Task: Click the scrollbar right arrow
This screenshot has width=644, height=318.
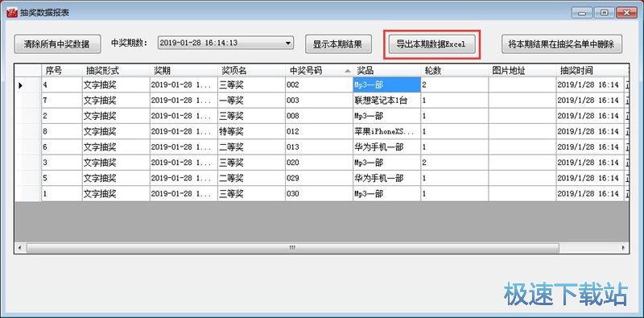Action: coord(623,248)
